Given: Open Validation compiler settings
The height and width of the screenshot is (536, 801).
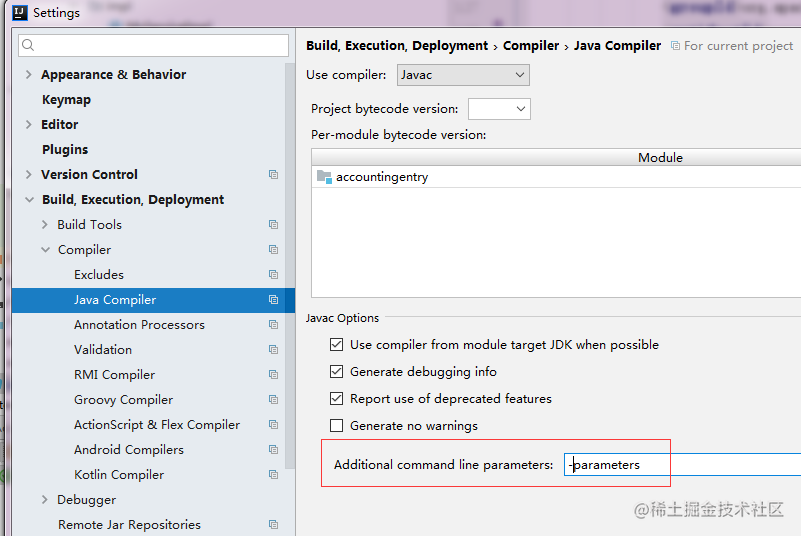Looking at the screenshot, I should [x=103, y=350].
